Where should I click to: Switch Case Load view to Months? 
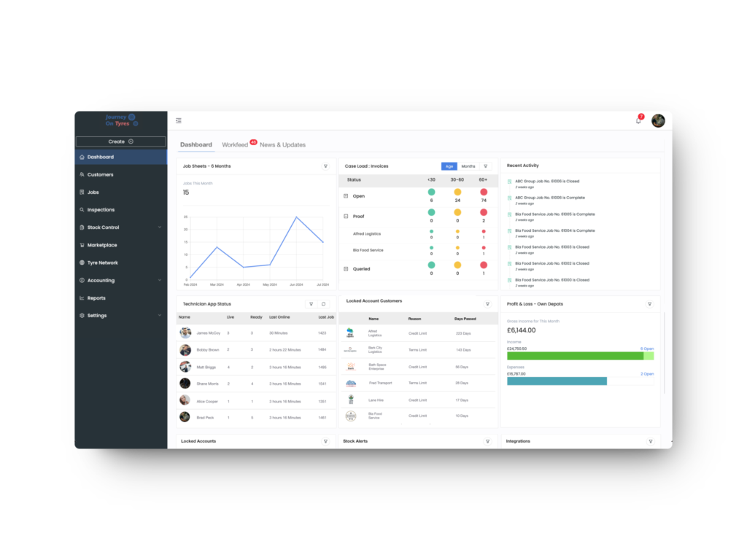coord(468,166)
